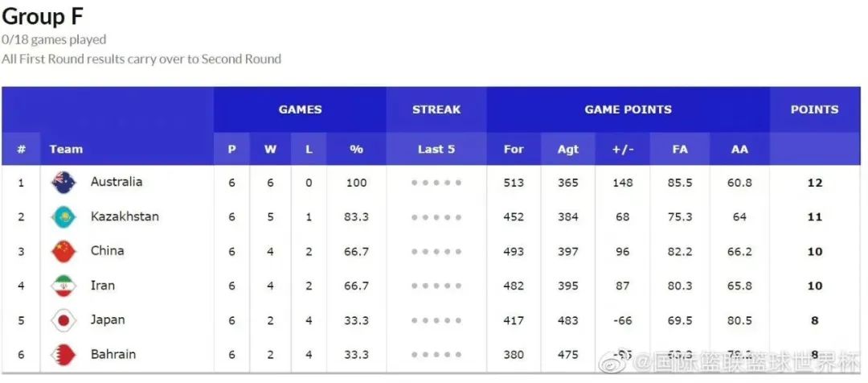Viewport: 868px width, 383px height.
Task: Click the Group F heading
Action: coord(43,17)
